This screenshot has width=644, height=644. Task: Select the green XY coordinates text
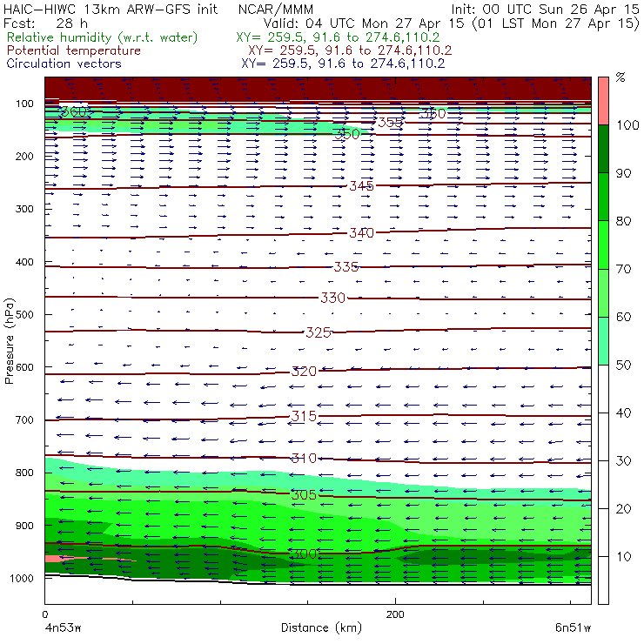tap(338, 37)
